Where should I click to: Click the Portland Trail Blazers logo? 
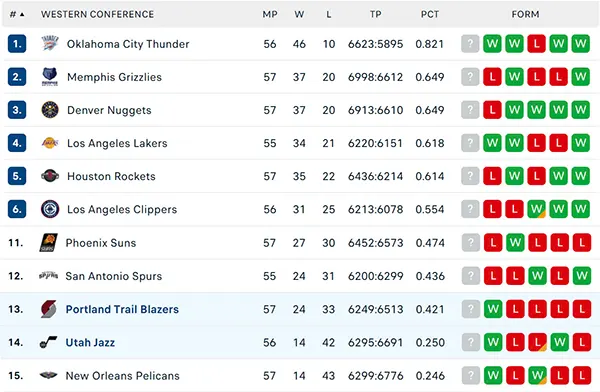pyautogui.click(x=49, y=309)
